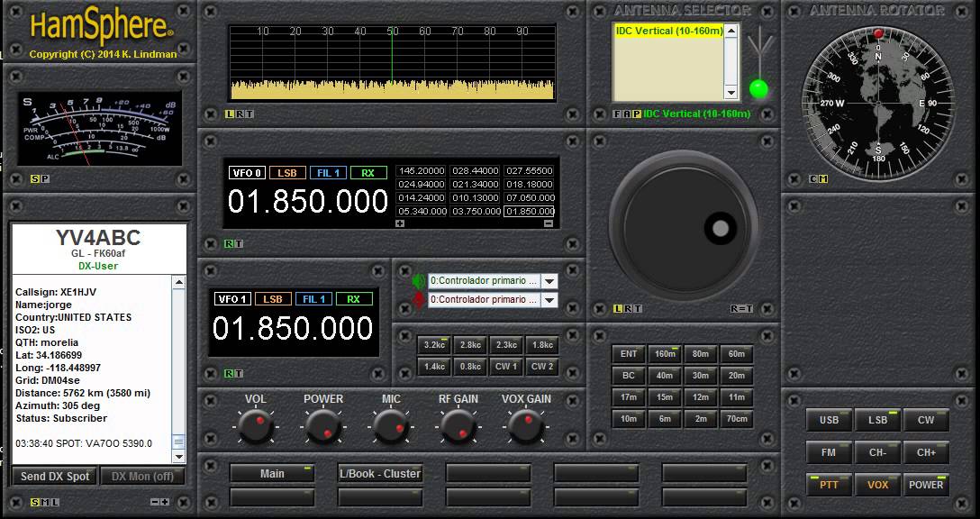980x519 pixels.
Task: Select the L/Book - Cluster layout button
Action: click(380, 473)
